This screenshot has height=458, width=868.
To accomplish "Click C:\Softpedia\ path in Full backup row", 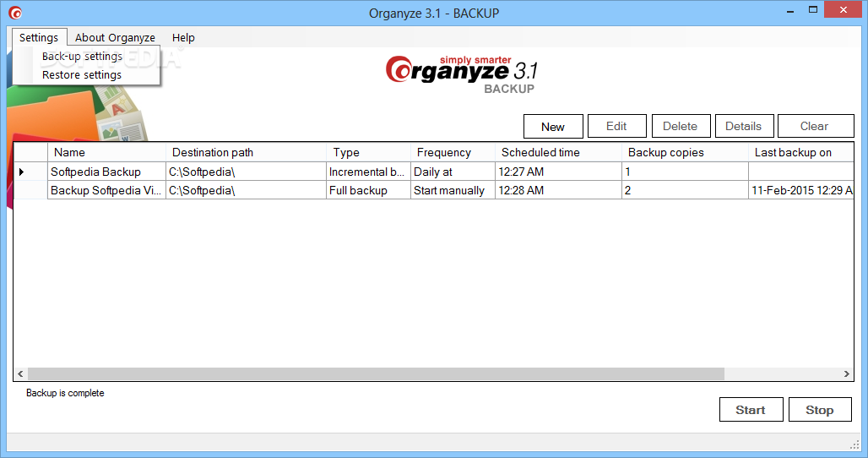I will pos(247,190).
